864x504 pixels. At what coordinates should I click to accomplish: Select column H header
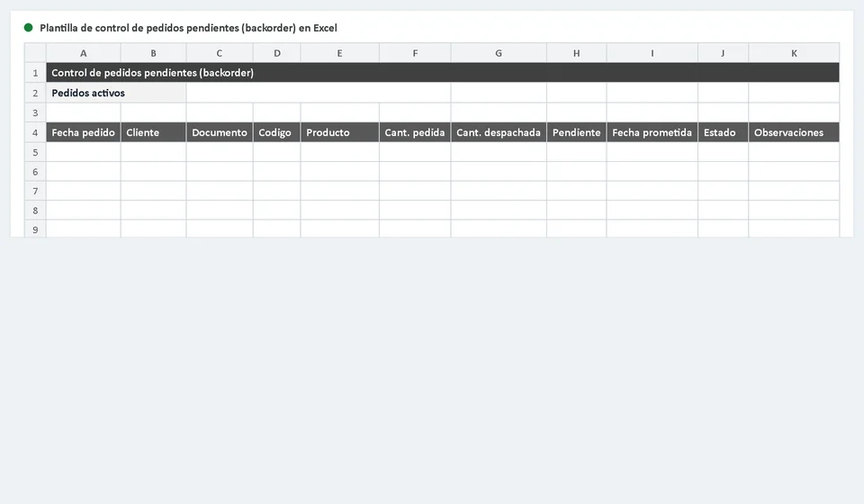(x=576, y=53)
